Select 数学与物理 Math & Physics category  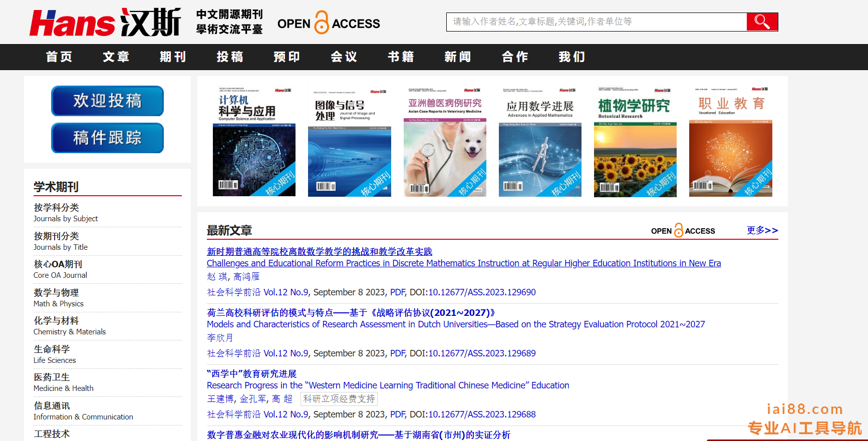click(59, 298)
